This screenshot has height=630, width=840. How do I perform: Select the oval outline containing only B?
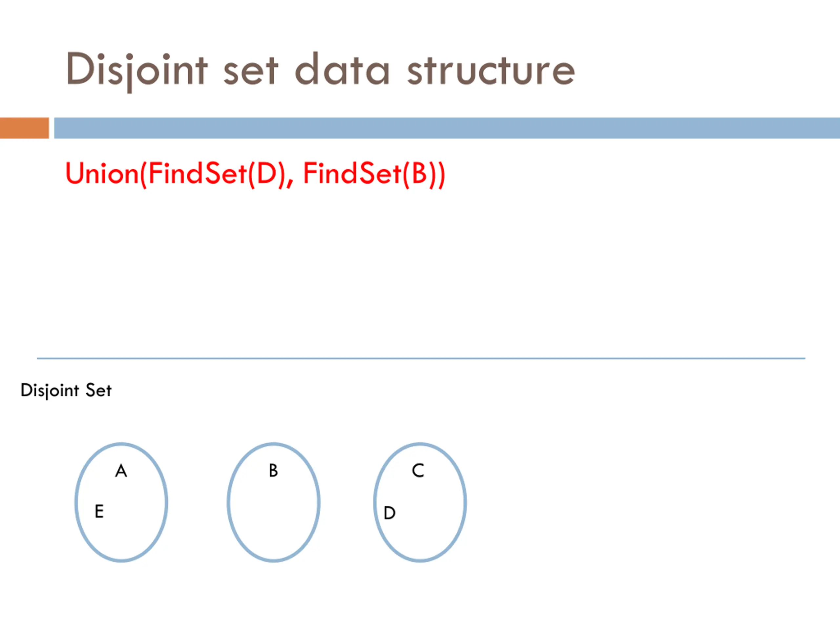(274, 502)
